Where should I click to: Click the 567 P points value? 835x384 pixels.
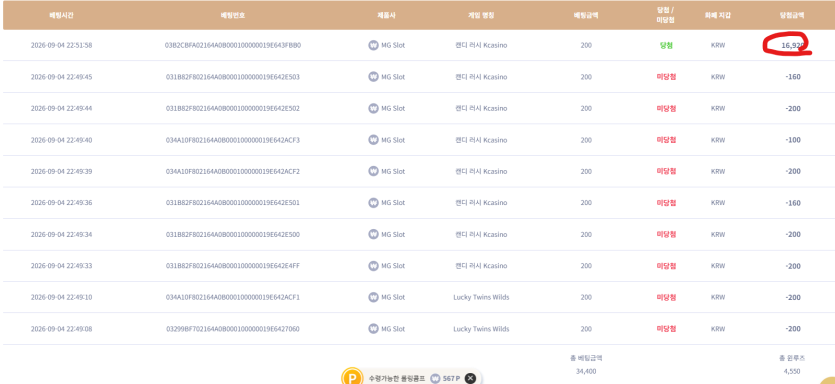(452, 378)
